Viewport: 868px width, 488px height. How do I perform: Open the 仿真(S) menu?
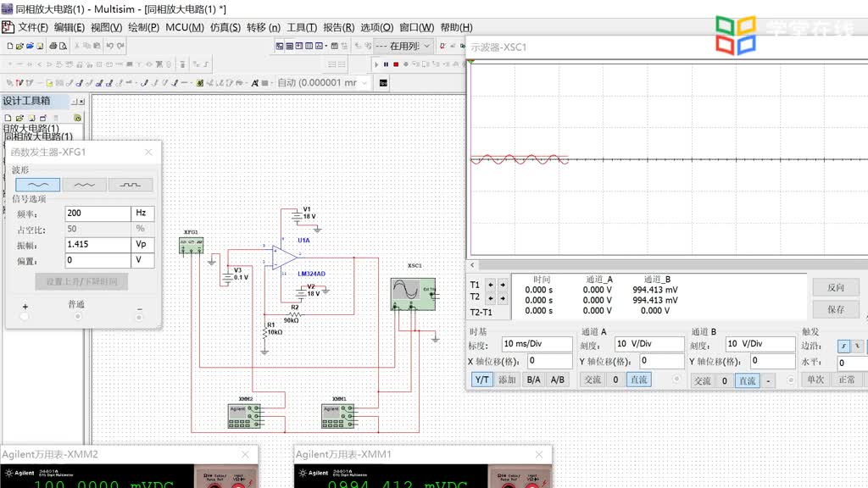point(225,27)
